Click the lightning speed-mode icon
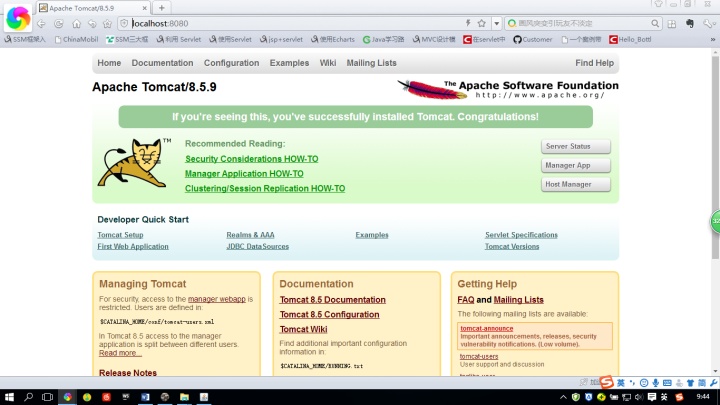 (x=468, y=23)
